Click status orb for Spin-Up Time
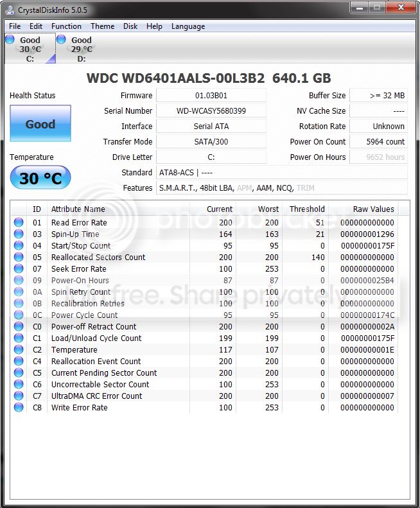Image resolution: width=420 pixels, height=508 pixels. point(19,234)
